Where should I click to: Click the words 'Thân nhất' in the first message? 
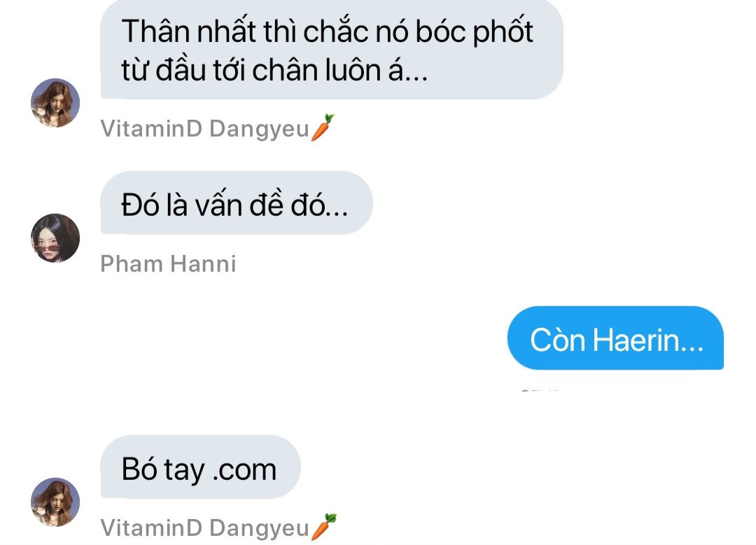click(188, 32)
